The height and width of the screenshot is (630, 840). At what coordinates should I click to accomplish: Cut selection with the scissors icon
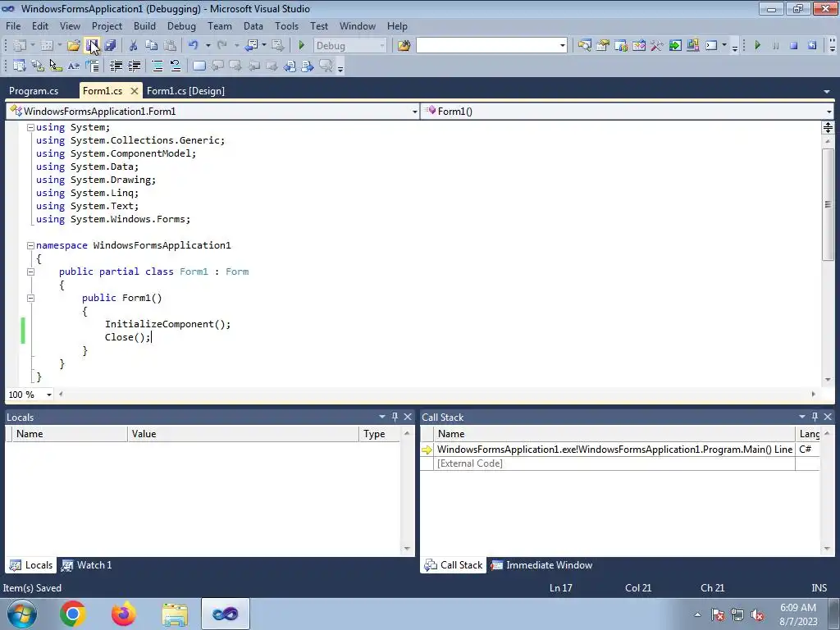coord(134,46)
